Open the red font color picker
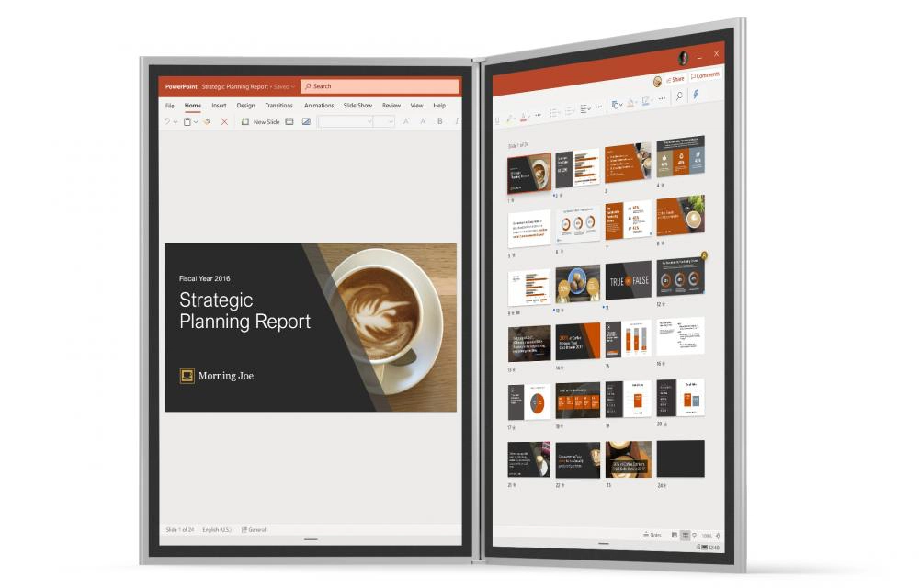The width and height of the screenshot is (919, 588). pyautogui.click(x=523, y=118)
